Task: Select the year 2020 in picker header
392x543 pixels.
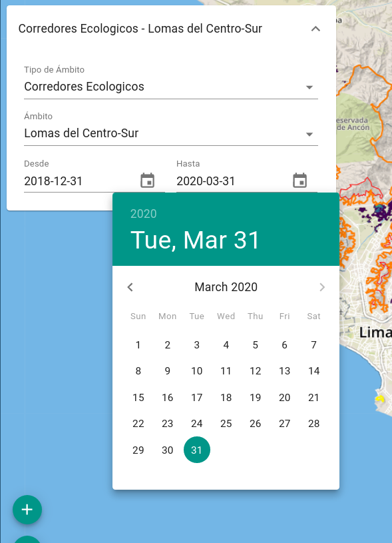Action: point(144,214)
